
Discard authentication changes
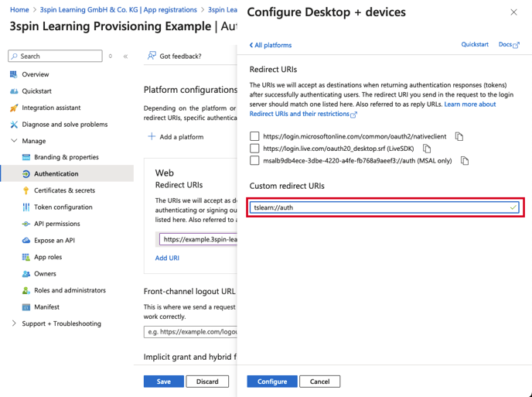point(207,382)
